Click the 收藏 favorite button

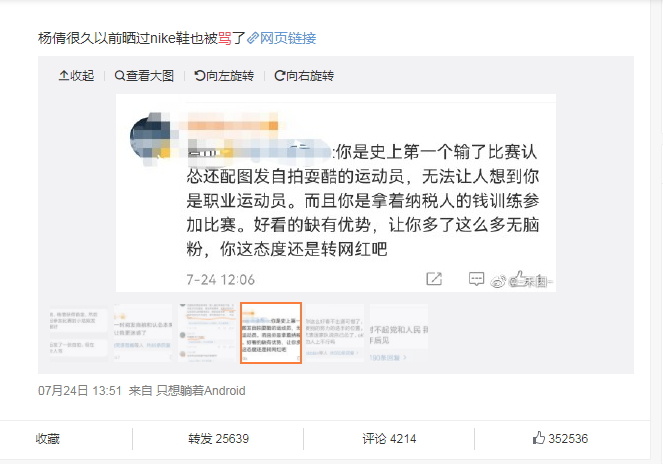(47, 439)
